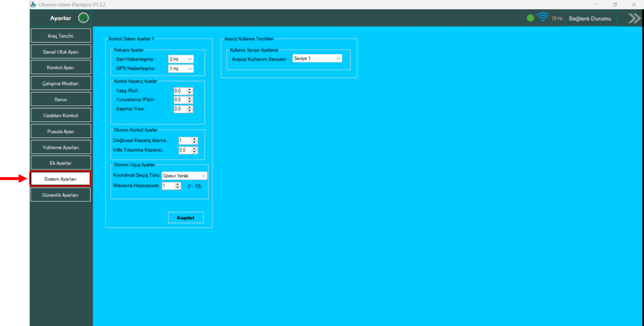Click Sapma/Yaw value field
This screenshot has width=644, height=326.
(180, 109)
